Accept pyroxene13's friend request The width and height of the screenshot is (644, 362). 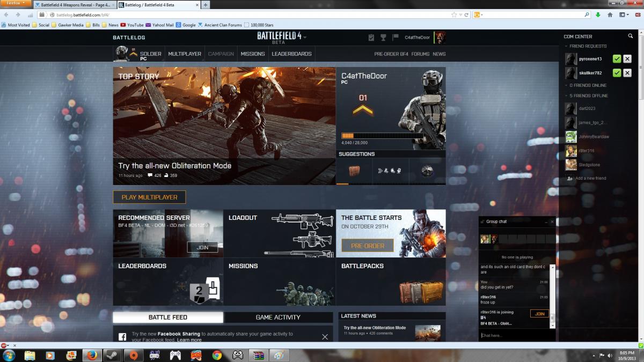point(617,59)
